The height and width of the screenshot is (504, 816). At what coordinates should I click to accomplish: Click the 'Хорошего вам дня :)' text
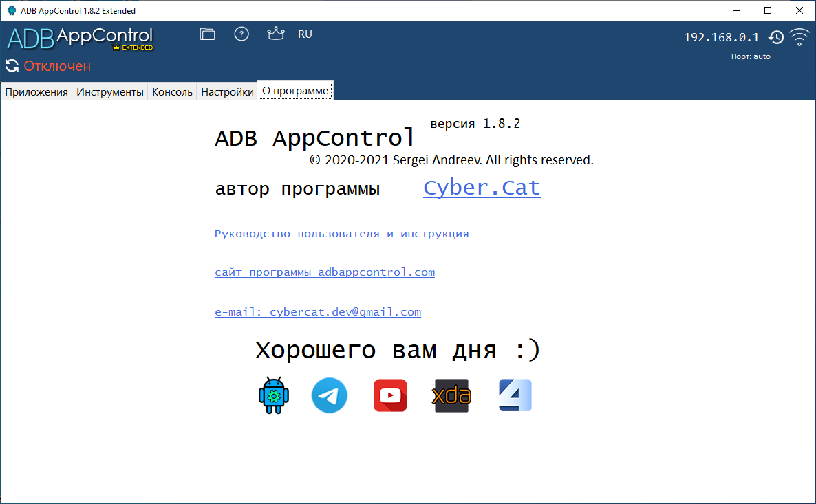pos(398,350)
